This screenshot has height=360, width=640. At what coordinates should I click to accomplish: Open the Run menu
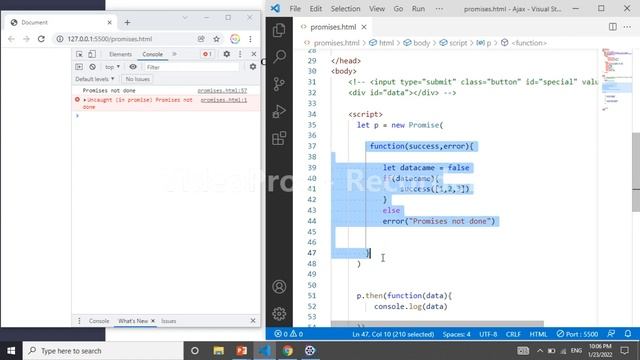click(418, 9)
